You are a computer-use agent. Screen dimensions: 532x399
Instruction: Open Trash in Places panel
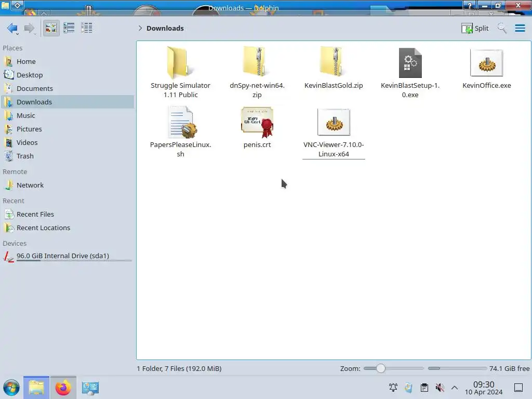pyautogui.click(x=68, y=156)
